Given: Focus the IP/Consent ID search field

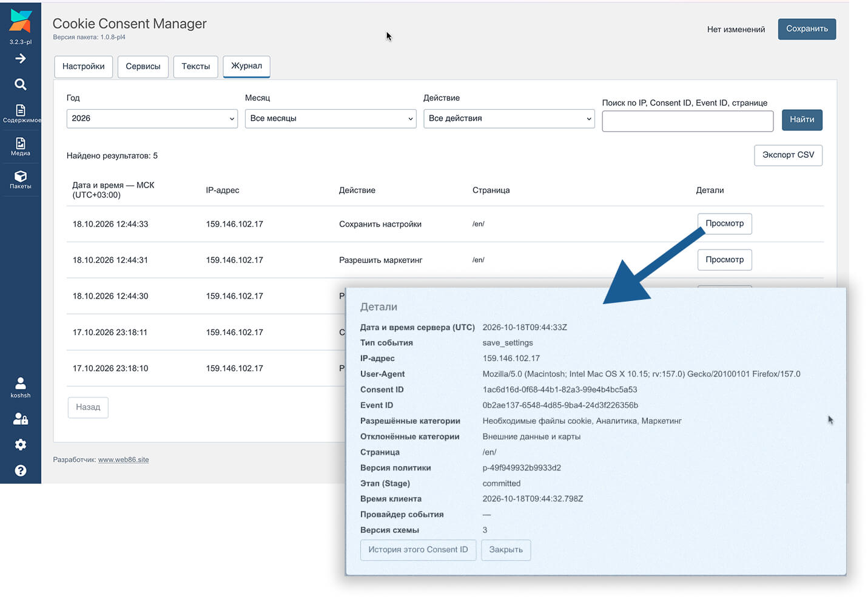Looking at the screenshot, I should pyautogui.click(x=688, y=121).
